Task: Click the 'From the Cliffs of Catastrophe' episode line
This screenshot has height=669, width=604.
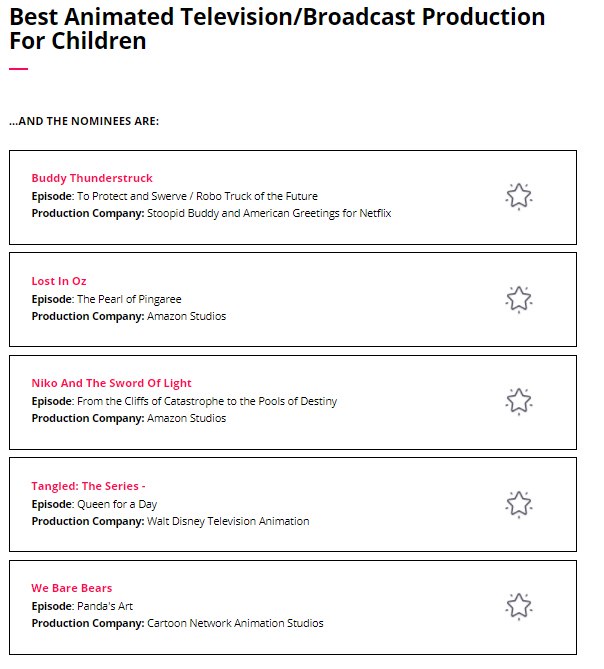Action: point(207,401)
